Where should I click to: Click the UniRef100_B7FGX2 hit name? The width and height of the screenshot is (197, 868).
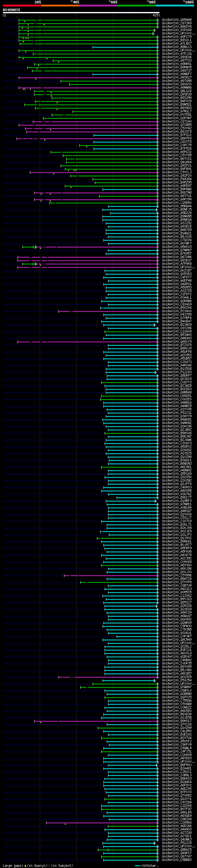click(176, 135)
